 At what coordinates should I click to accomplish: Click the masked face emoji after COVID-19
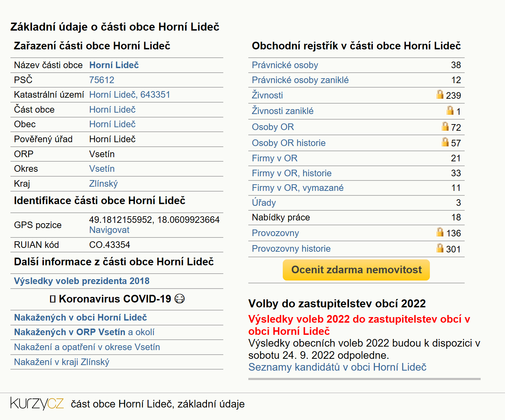(179, 299)
